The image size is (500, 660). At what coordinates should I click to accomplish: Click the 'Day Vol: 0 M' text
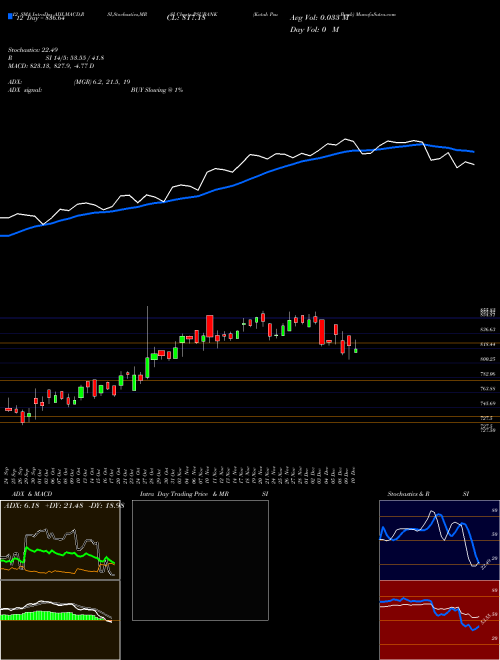(x=314, y=30)
